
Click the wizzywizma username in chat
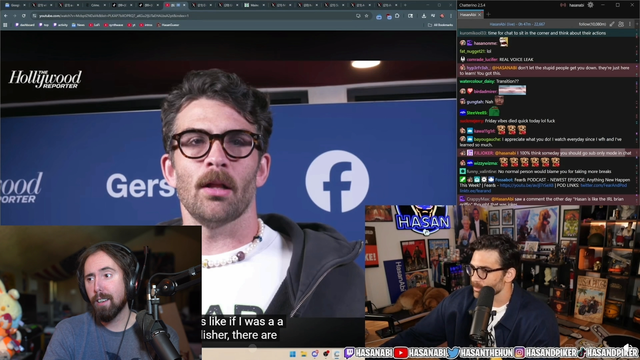[x=485, y=163]
